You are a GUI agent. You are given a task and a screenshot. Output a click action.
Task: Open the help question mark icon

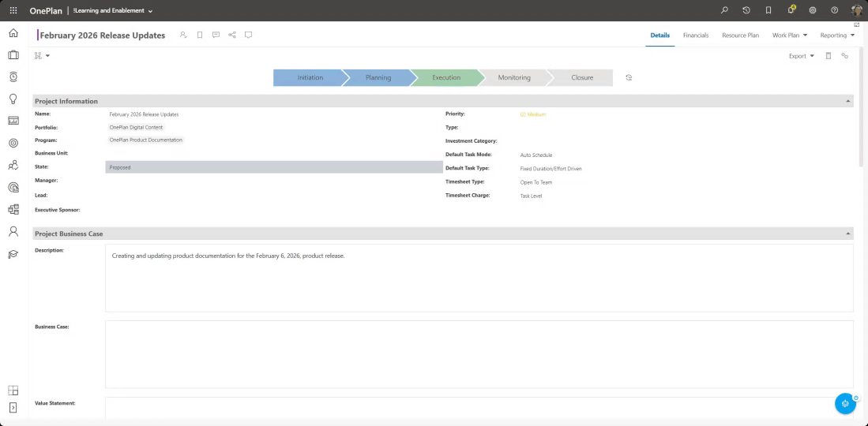pyautogui.click(x=834, y=10)
